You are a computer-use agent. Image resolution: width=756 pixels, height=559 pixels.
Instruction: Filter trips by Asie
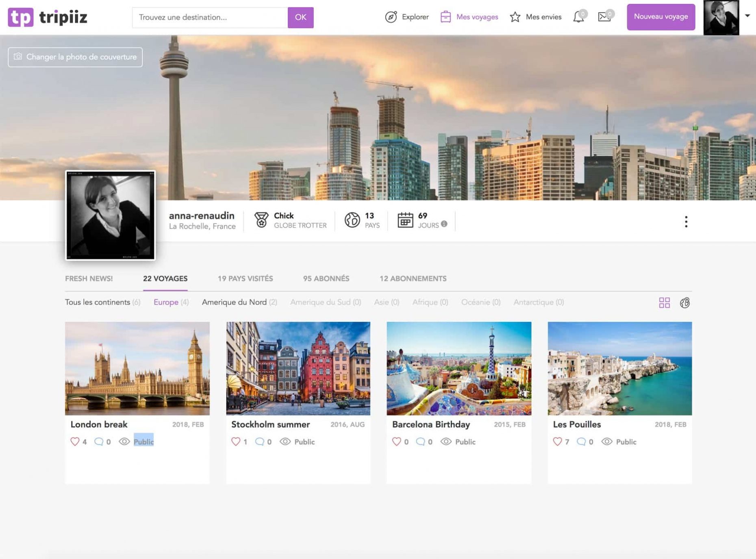point(387,302)
